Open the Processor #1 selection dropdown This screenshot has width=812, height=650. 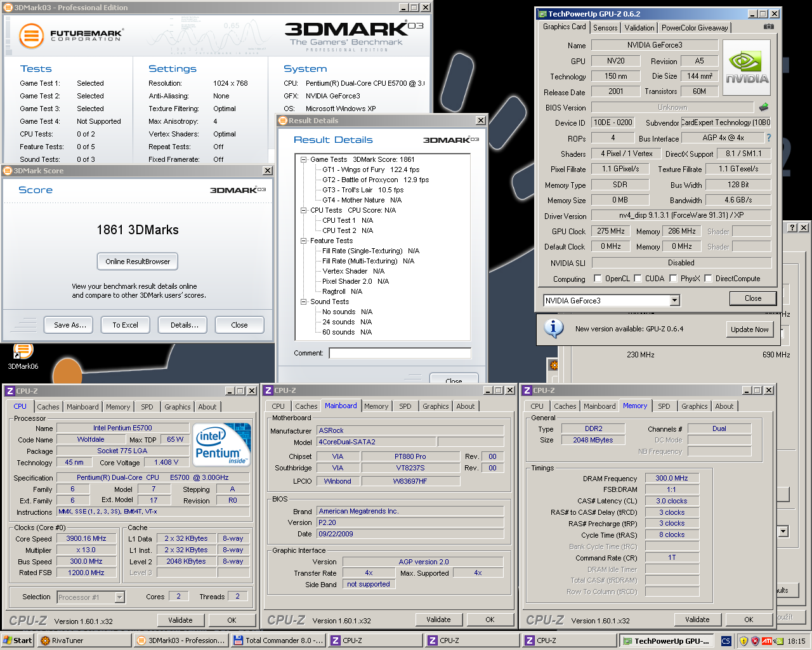tap(119, 597)
